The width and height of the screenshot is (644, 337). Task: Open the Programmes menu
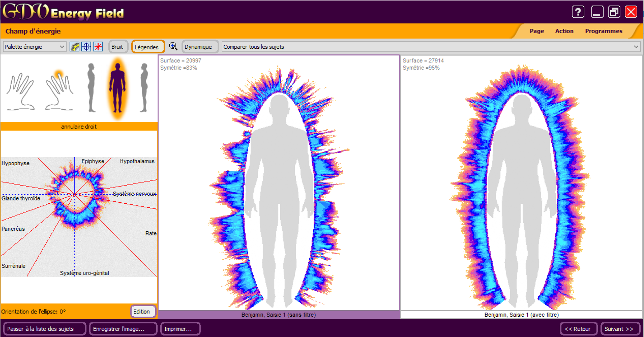tap(604, 31)
